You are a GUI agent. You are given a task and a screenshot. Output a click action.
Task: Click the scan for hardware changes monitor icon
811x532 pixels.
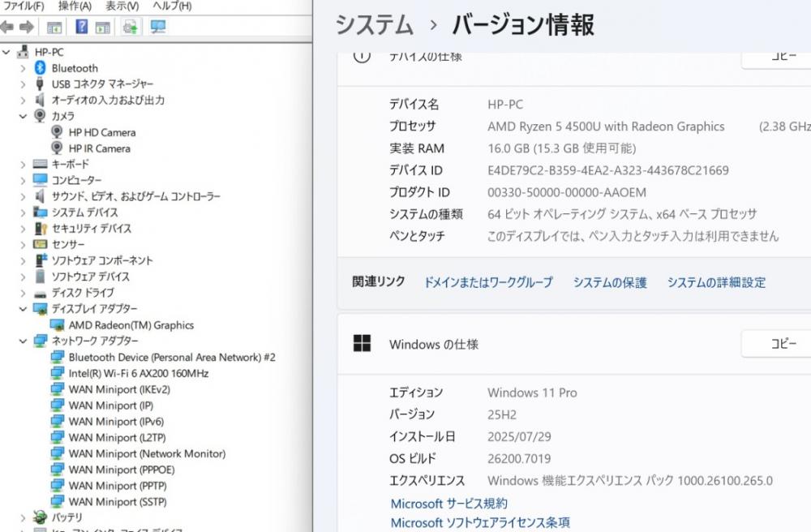tap(158, 27)
